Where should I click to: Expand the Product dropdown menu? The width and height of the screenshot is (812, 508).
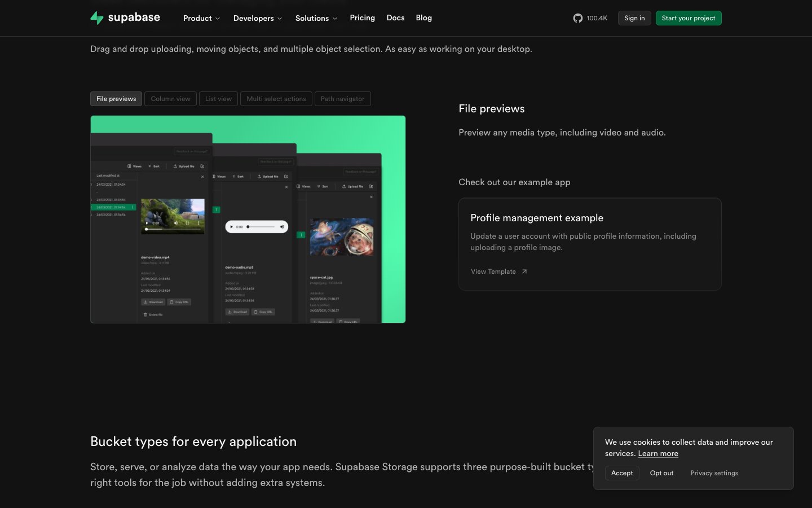tap(201, 18)
